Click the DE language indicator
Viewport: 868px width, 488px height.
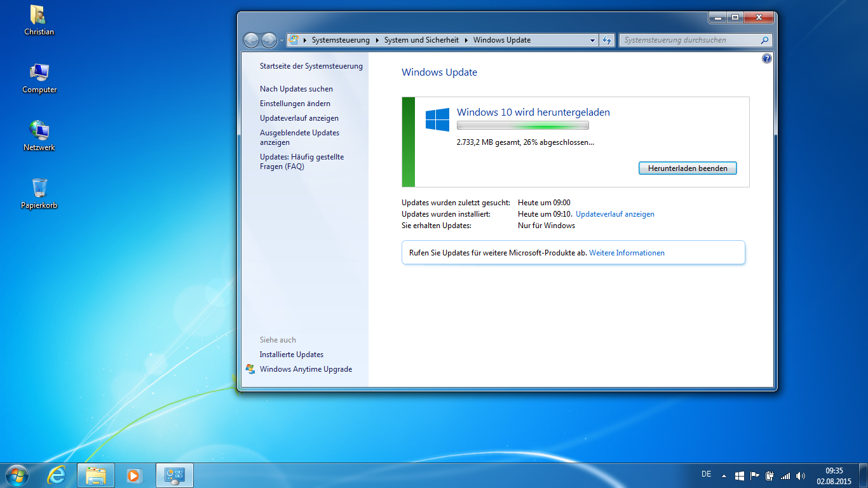pos(706,474)
